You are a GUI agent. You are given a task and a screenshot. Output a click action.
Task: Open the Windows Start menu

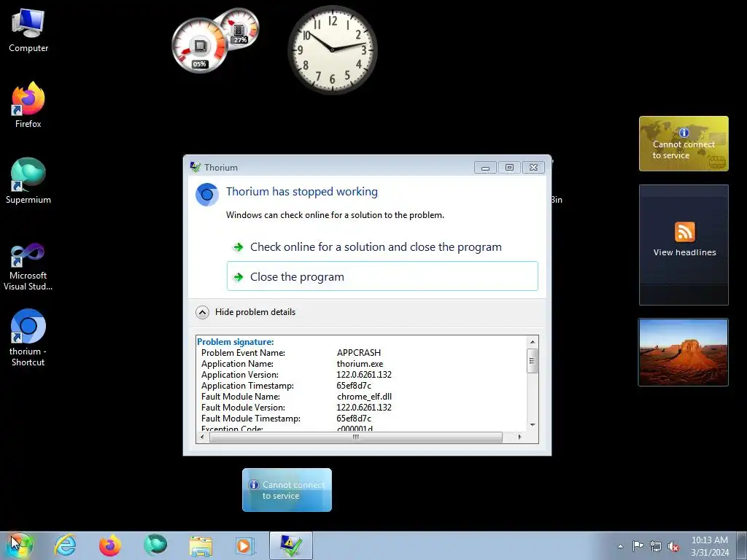[19, 545]
